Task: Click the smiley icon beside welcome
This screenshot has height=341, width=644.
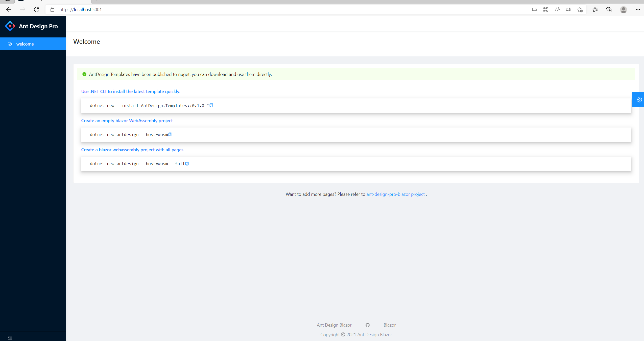Action: (10, 44)
